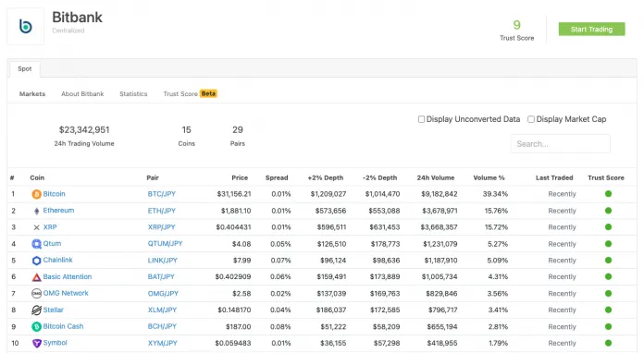Open the Chainlink coin link

pos(58,260)
